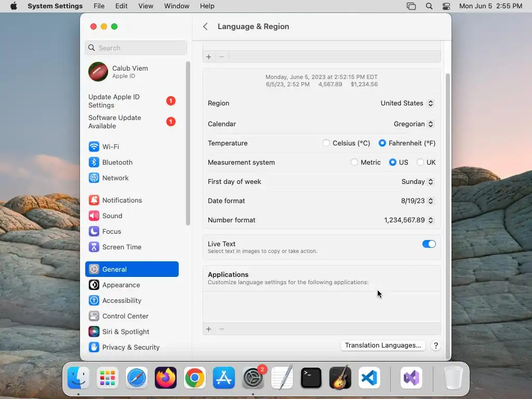Viewport: 532px width, 399px height.
Task: Select General in the sidebar
Action: click(131, 269)
